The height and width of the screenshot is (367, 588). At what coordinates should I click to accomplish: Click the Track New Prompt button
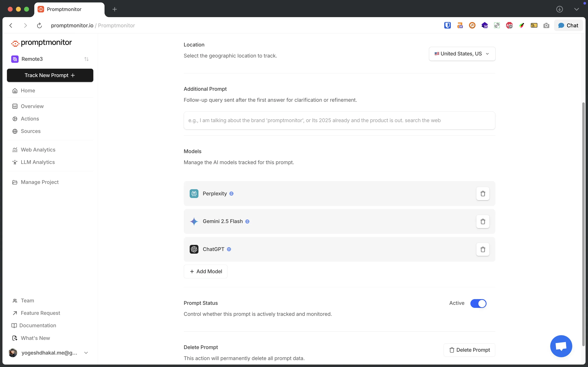click(50, 75)
